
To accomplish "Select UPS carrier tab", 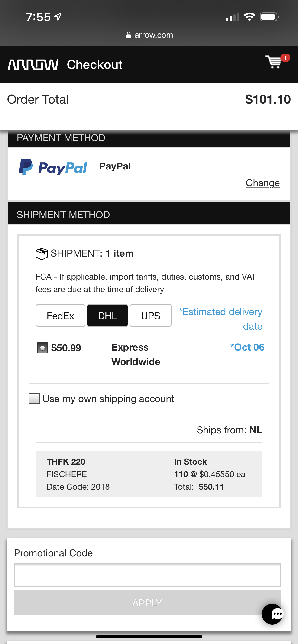I will click(x=151, y=316).
